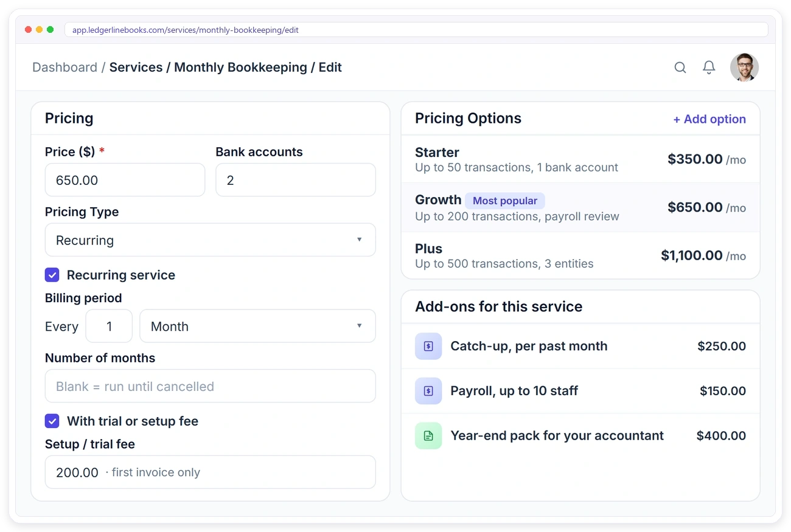Click + Add option link
791x532 pixels.
pos(709,119)
